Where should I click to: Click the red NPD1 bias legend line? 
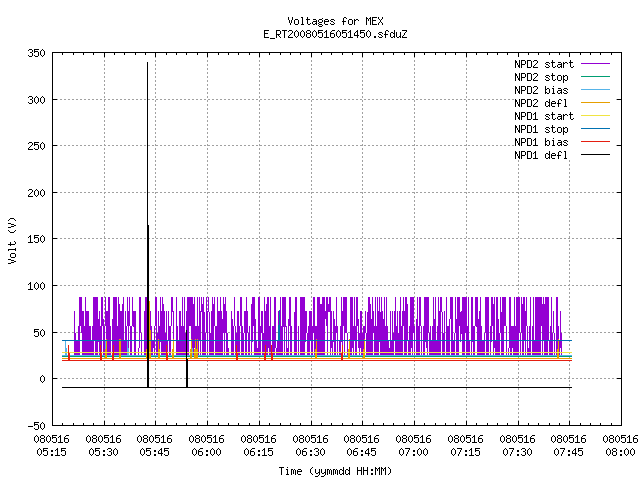[x=596, y=142]
